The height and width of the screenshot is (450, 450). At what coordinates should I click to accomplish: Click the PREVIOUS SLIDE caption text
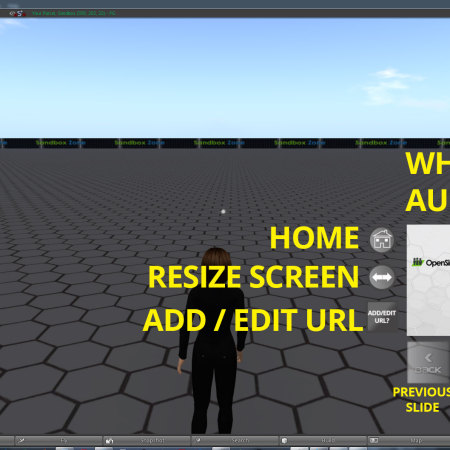point(422,400)
